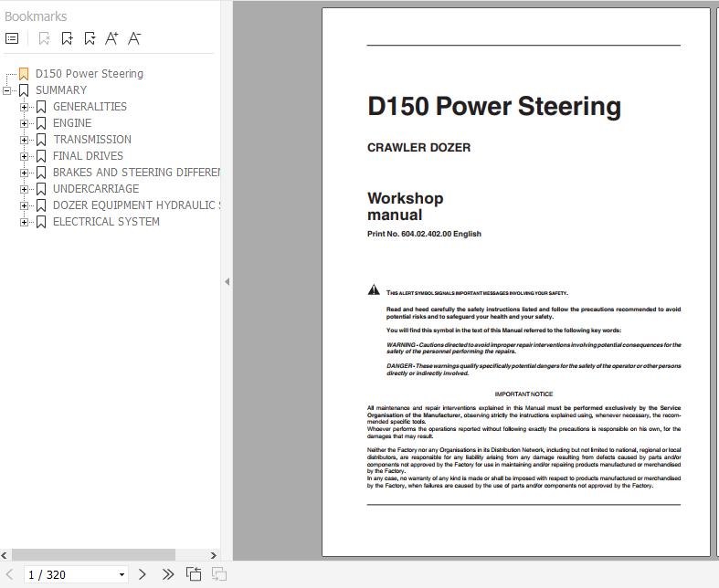Open the SUMMARY bookmark
Screen dimensions: 719x588
pyautogui.click(x=61, y=90)
